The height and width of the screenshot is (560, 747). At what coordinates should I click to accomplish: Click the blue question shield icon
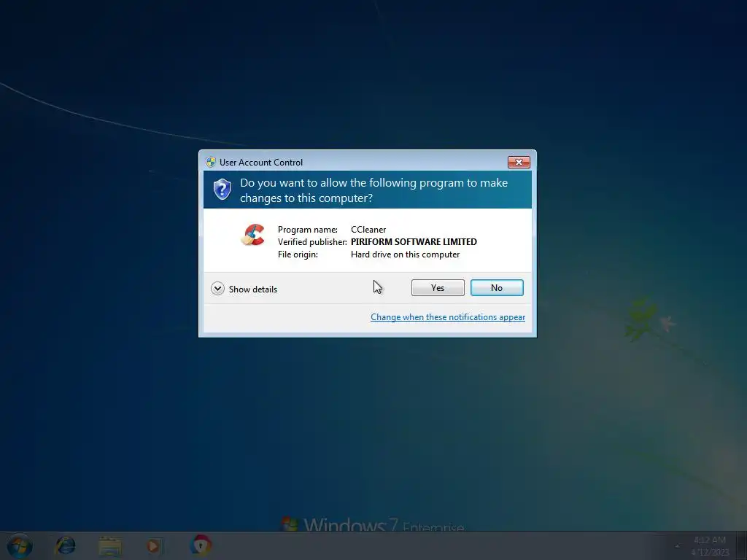click(x=222, y=190)
